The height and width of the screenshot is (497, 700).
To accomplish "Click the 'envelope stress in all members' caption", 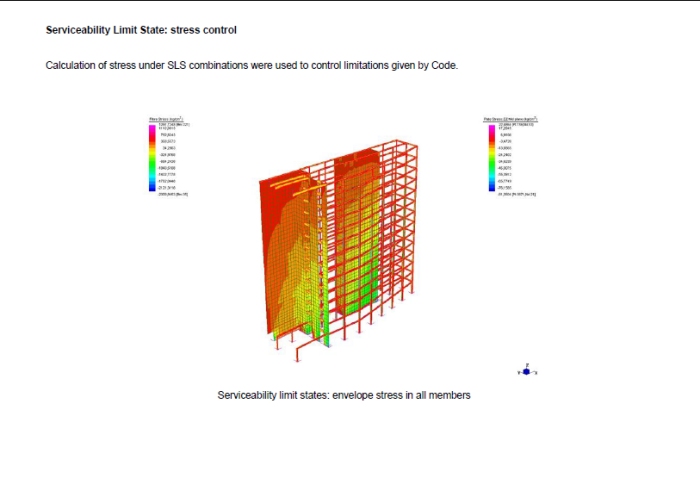I will [344, 395].
